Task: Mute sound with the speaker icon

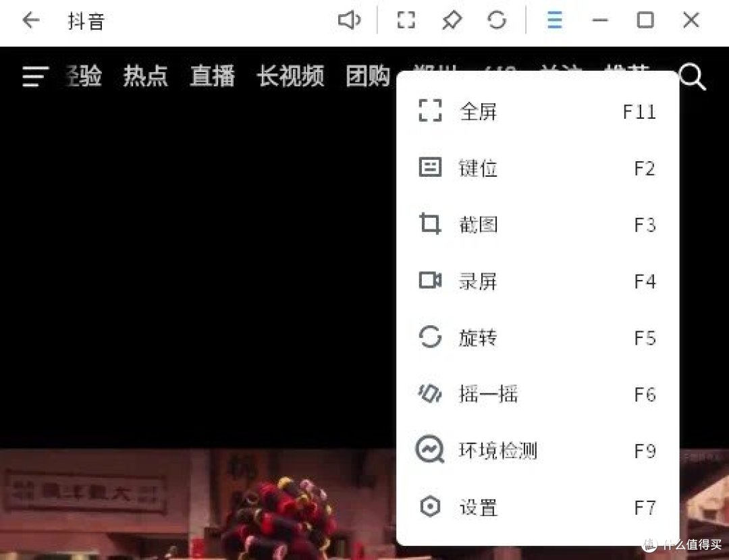Action: point(349,20)
